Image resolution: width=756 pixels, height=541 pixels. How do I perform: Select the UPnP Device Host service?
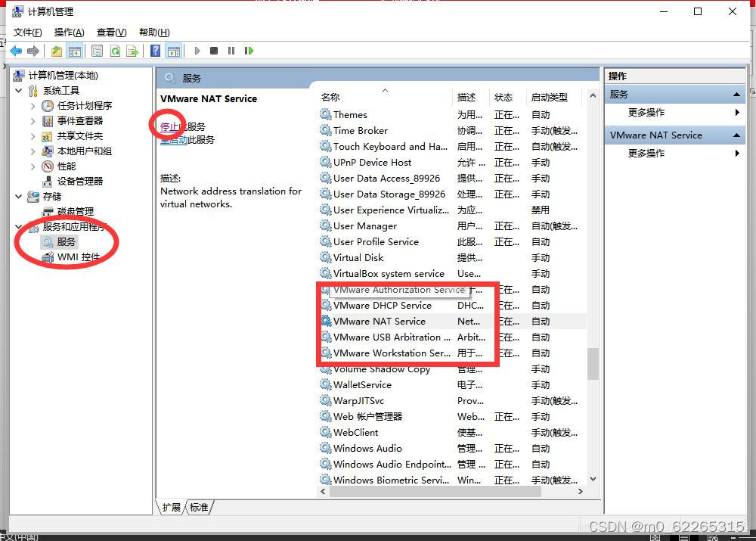click(x=452, y=163)
